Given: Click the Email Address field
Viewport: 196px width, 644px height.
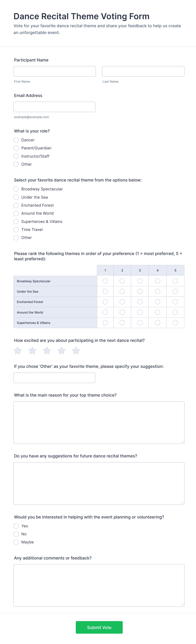Looking at the screenshot, I should 54,107.
